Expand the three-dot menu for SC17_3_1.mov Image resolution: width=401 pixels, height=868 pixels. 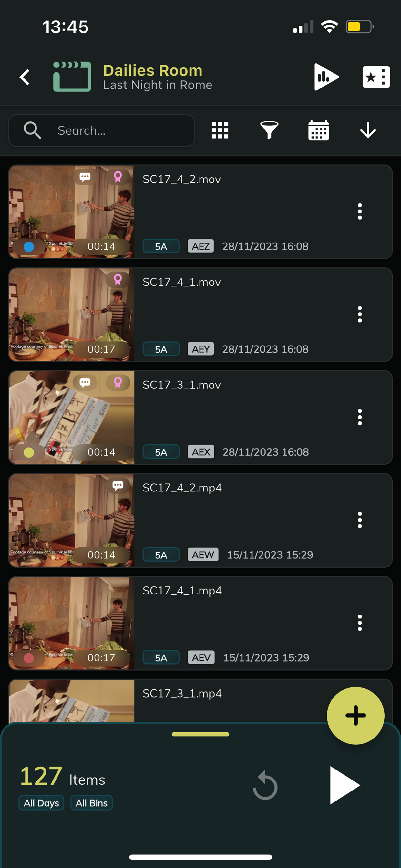[x=360, y=417]
